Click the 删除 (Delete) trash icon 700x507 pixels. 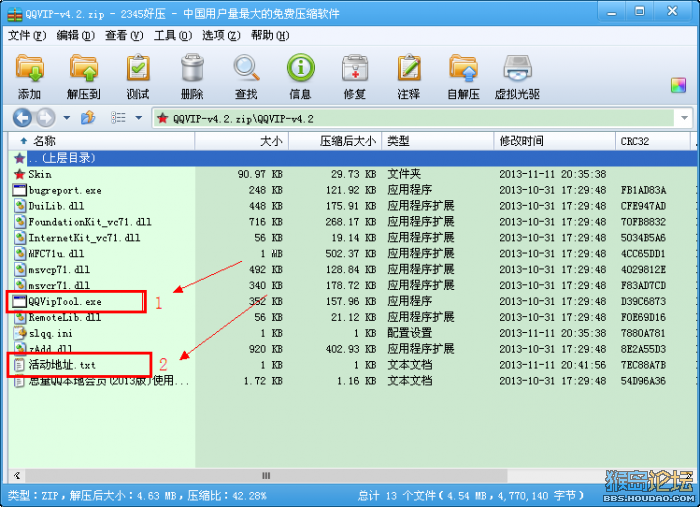pyautogui.click(x=192, y=68)
